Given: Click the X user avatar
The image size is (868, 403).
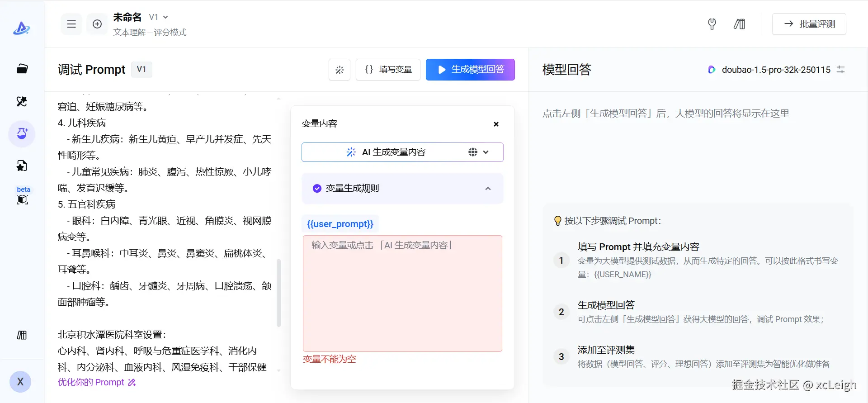Looking at the screenshot, I should pyautogui.click(x=20, y=382).
